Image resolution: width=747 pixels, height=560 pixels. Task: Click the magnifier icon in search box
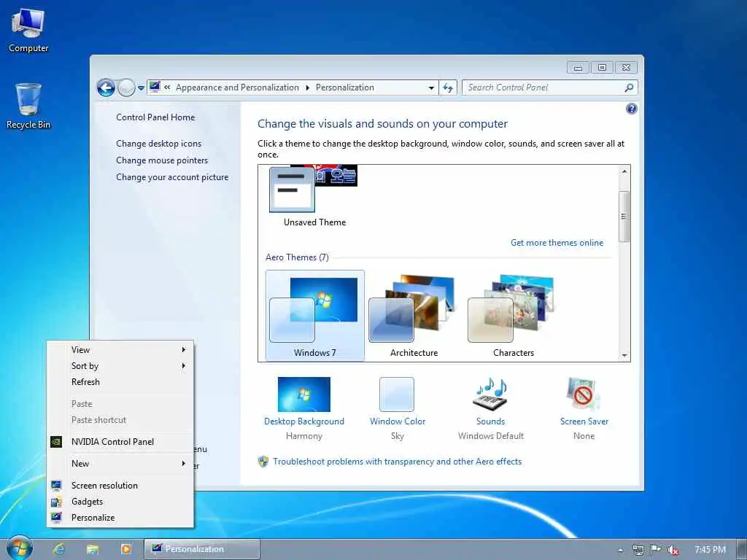point(629,87)
